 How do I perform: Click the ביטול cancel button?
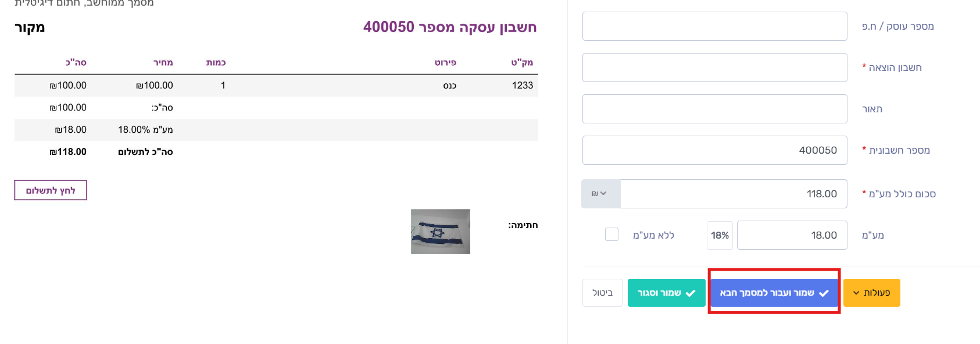coord(602,293)
